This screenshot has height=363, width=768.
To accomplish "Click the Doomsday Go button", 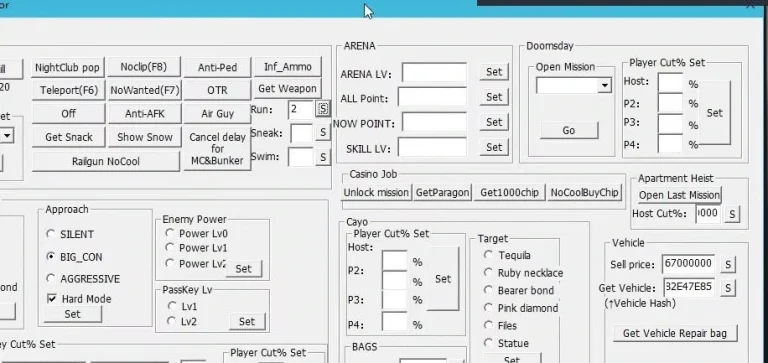I will point(569,130).
